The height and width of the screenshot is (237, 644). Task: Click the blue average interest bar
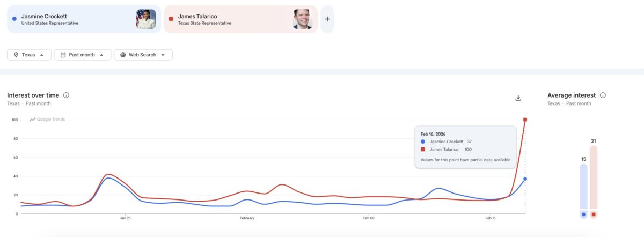583,187
